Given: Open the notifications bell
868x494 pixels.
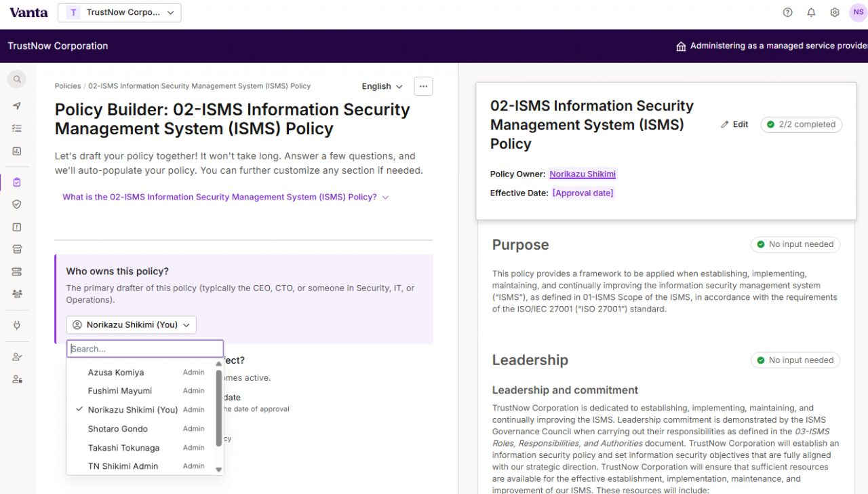Looking at the screenshot, I should [811, 12].
